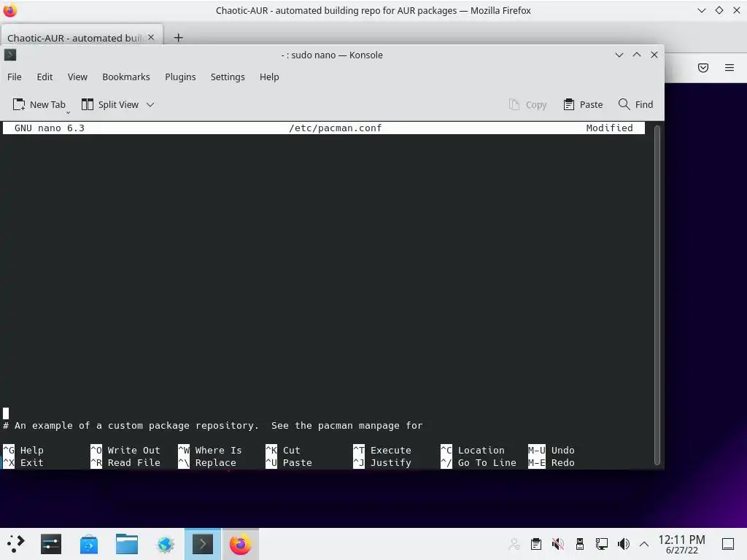Click the custom package repository comment line
Viewport: 747px width, 560px height.
coord(213,425)
